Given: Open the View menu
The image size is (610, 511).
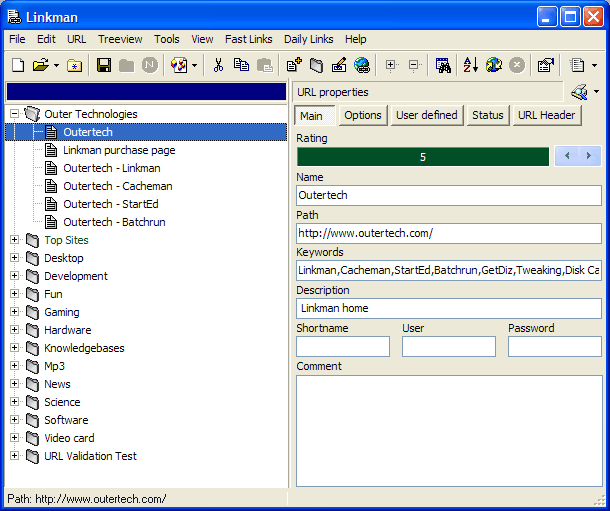Looking at the screenshot, I should [202, 39].
